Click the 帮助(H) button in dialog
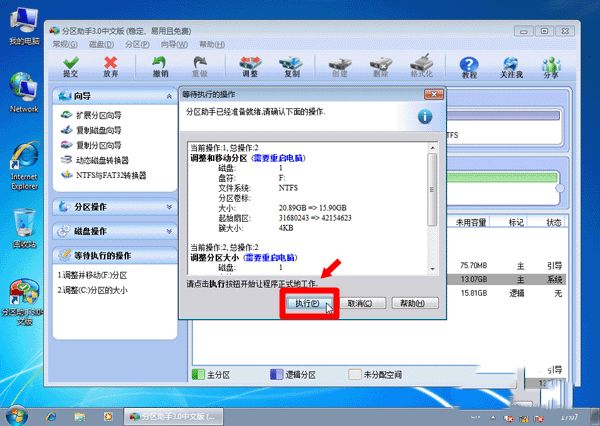This screenshot has width=600, height=426. click(x=415, y=303)
